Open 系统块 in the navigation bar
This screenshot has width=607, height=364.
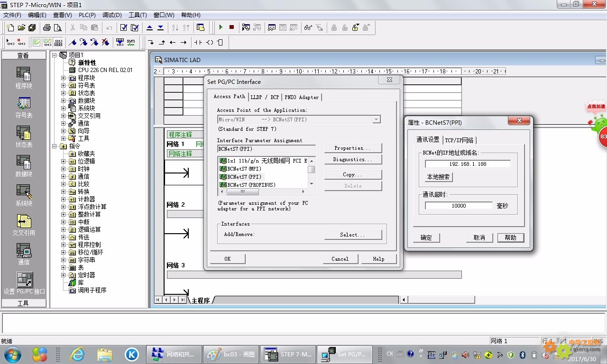coord(24,195)
